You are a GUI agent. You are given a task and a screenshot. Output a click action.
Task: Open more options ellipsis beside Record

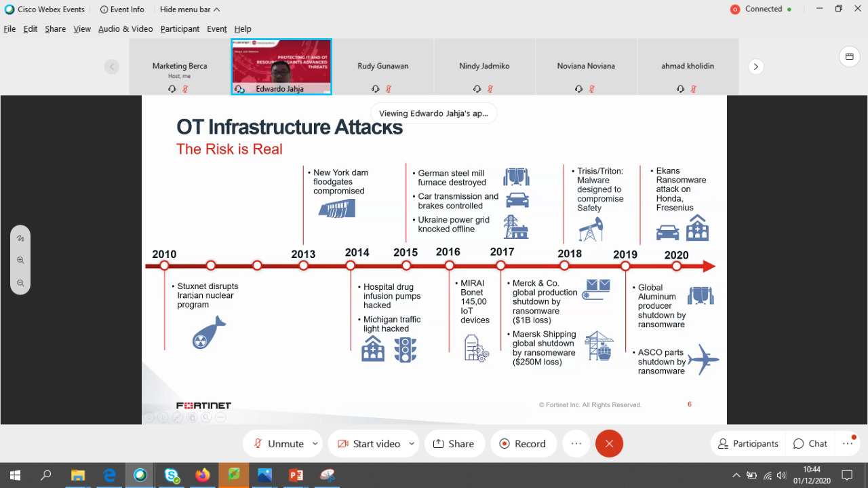(576, 443)
